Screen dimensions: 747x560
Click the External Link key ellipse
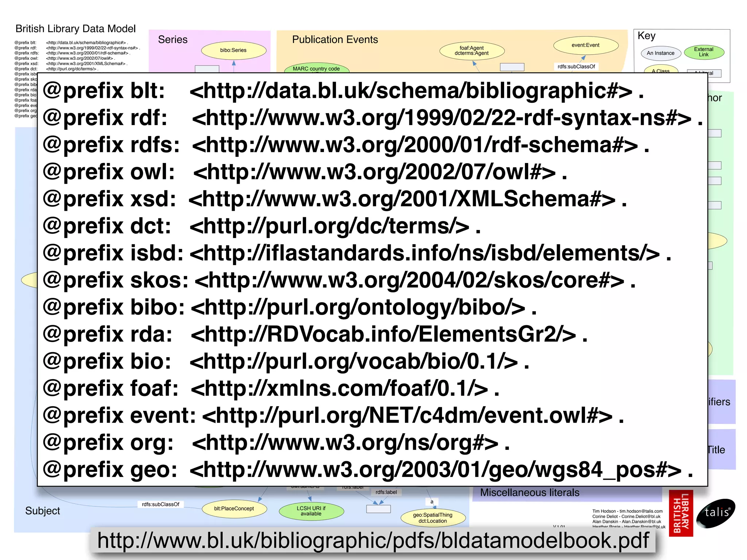pos(704,52)
